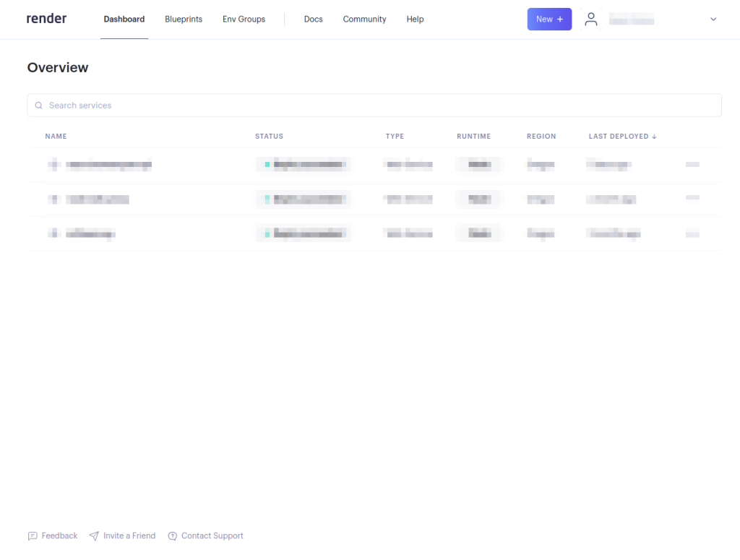Click the Community link
Screen dimensions: 740x560
pyautogui.click(x=364, y=20)
